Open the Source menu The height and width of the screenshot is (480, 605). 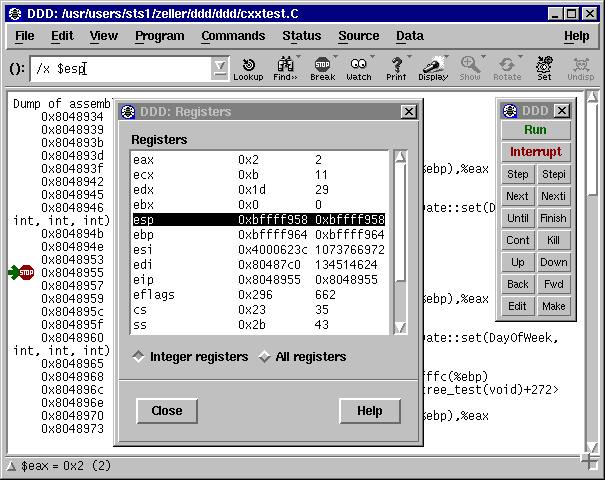pyautogui.click(x=358, y=36)
